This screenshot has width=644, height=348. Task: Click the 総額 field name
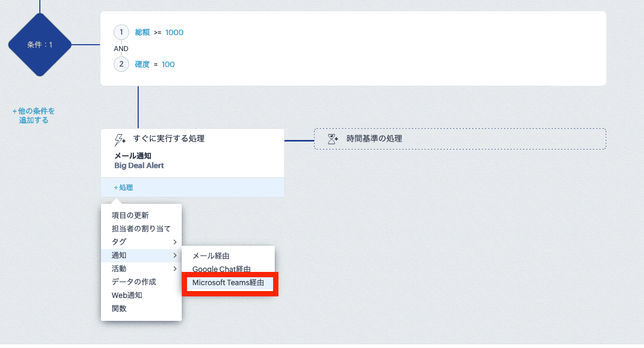coord(142,32)
